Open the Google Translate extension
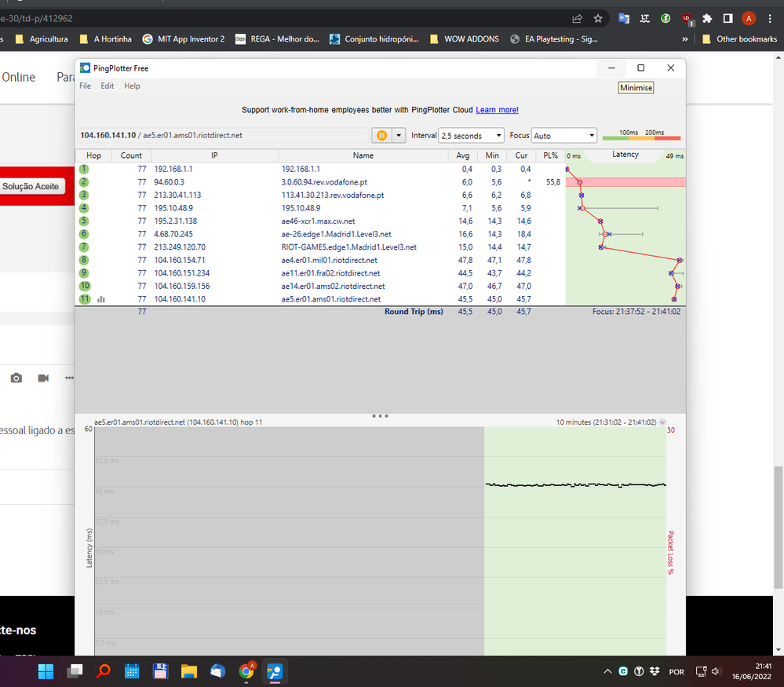Viewport: 784px width, 687px height. click(x=624, y=18)
